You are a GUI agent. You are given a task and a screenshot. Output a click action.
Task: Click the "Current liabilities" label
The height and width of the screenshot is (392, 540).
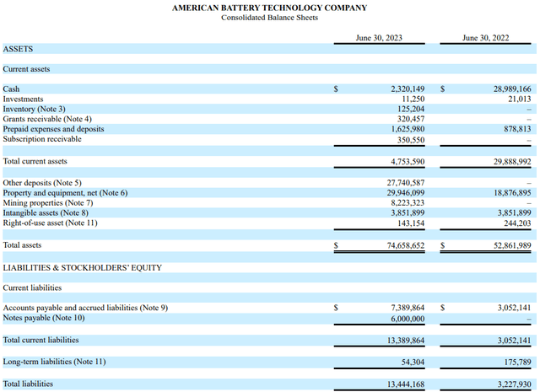tap(32, 287)
